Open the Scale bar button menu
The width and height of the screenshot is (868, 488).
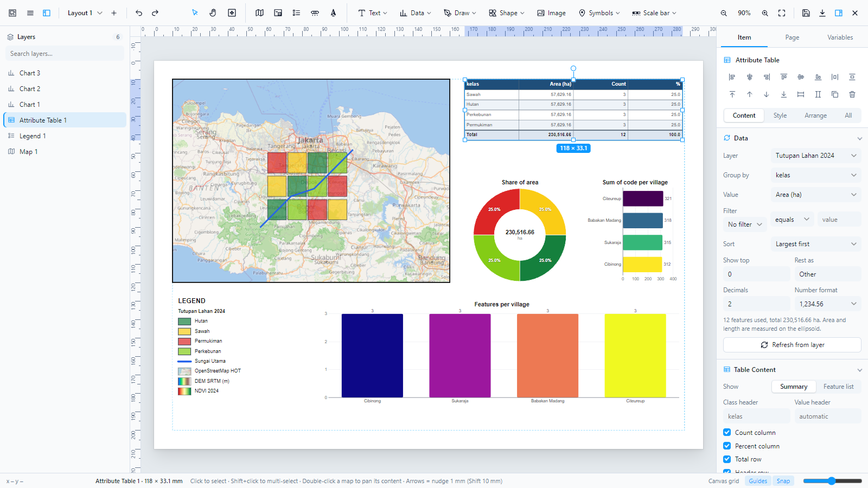click(654, 13)
